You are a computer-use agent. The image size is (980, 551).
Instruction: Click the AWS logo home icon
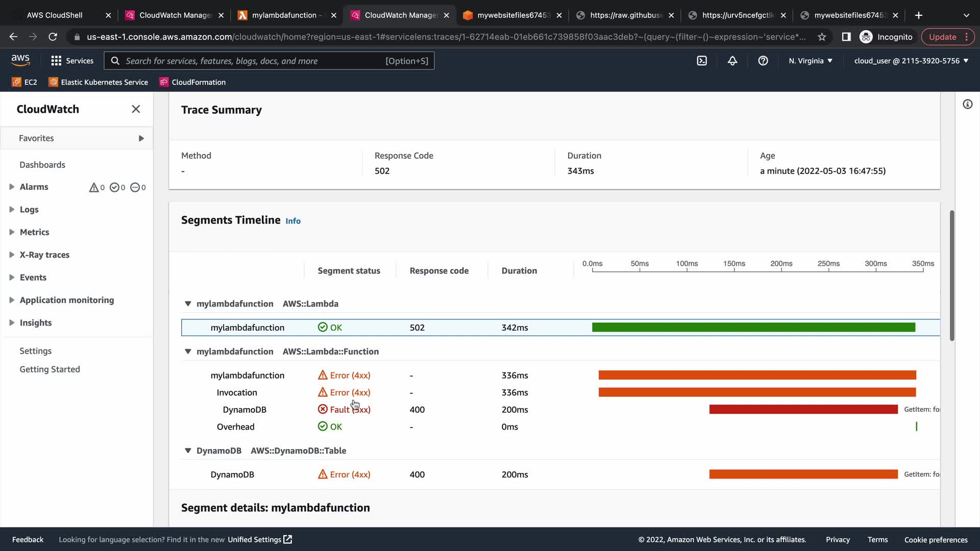coord(20,60)
